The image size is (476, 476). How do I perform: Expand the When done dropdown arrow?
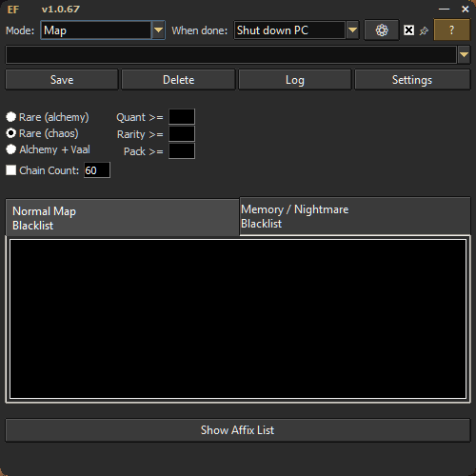click(352, 30)
